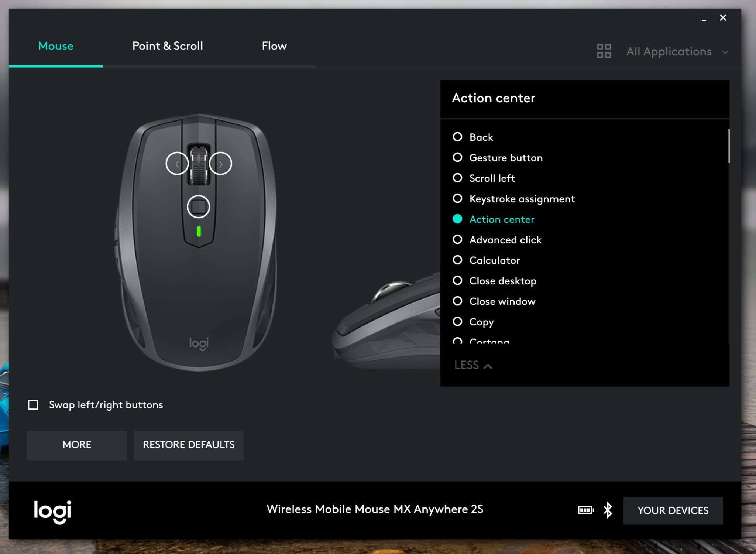
Task: Click the right scroll arrow icon on mouse
Action: 221,163
